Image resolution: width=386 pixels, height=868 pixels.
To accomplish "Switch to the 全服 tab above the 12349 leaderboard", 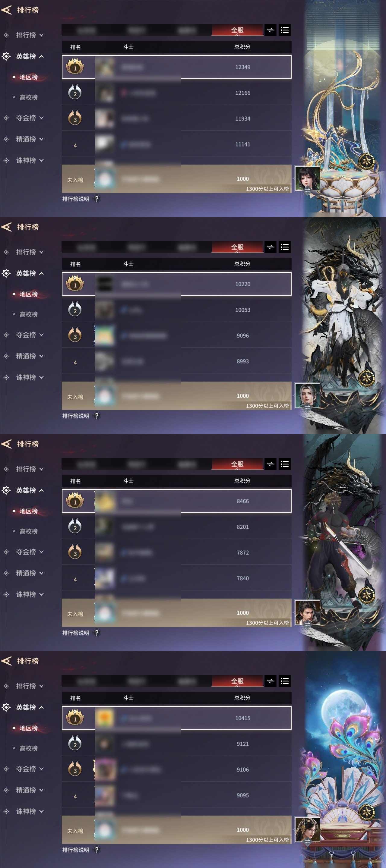I will (237, 30).
